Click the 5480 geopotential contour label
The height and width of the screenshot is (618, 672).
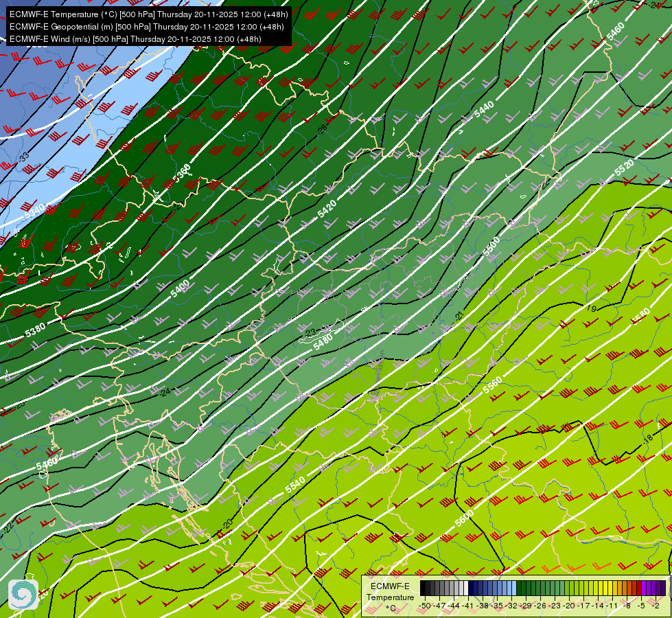tap(323, 343)
